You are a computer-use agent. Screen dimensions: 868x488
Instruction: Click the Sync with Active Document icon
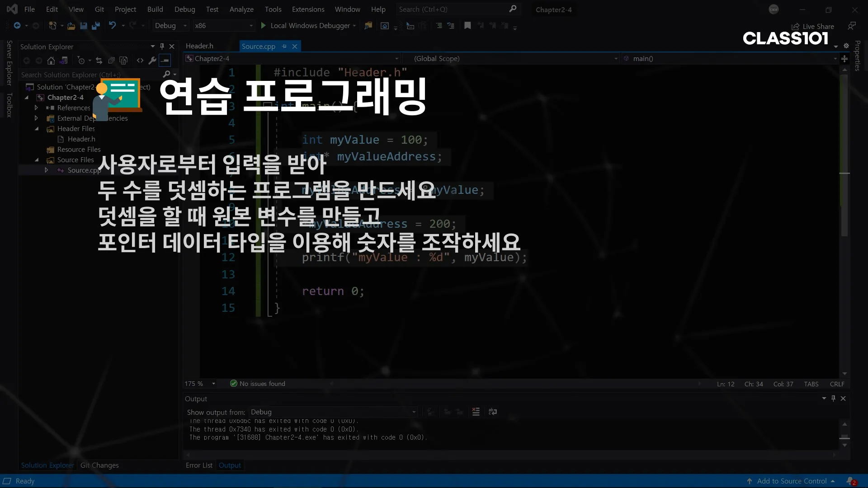tap(99, 61)
